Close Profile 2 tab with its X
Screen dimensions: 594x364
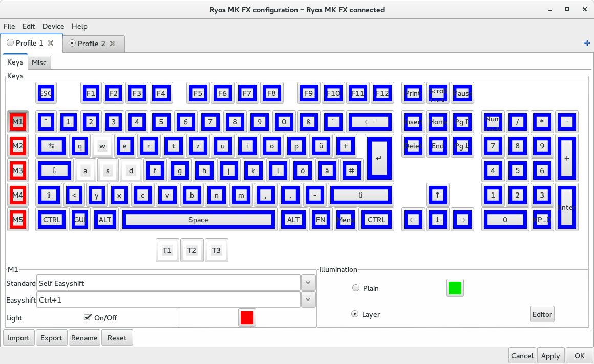point(113,44)
